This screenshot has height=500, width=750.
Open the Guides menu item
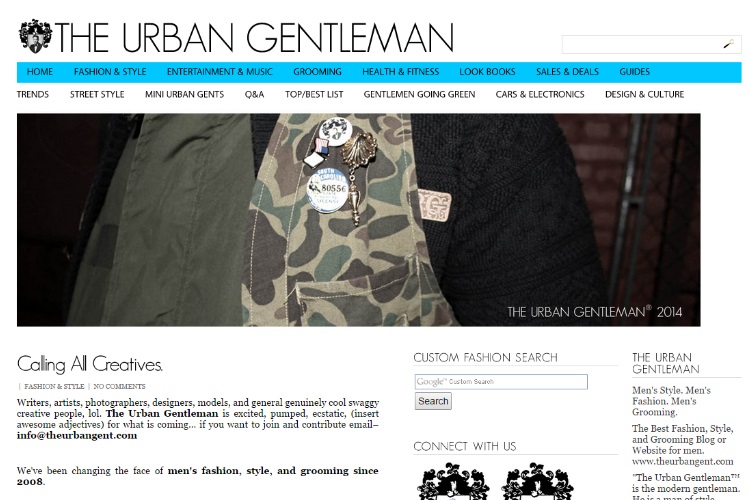(634, 72)
